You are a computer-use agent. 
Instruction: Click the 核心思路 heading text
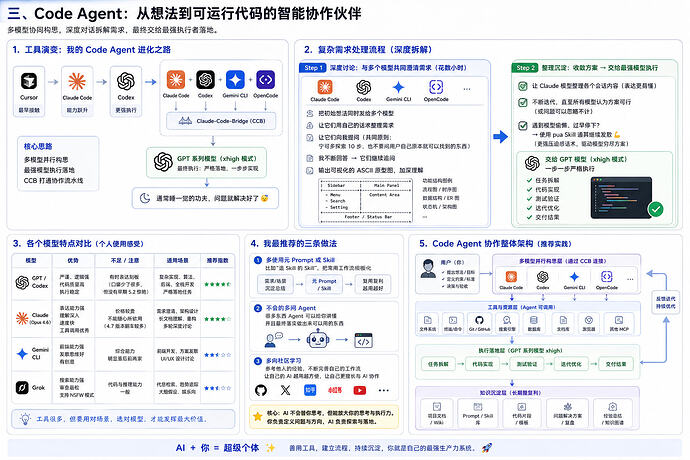(38, 146)
